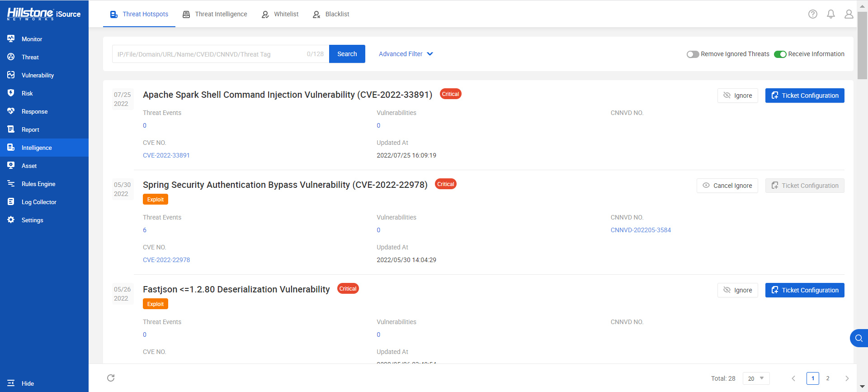
Task: Open Monitor in the sidebar
Action: pos(44,39)
